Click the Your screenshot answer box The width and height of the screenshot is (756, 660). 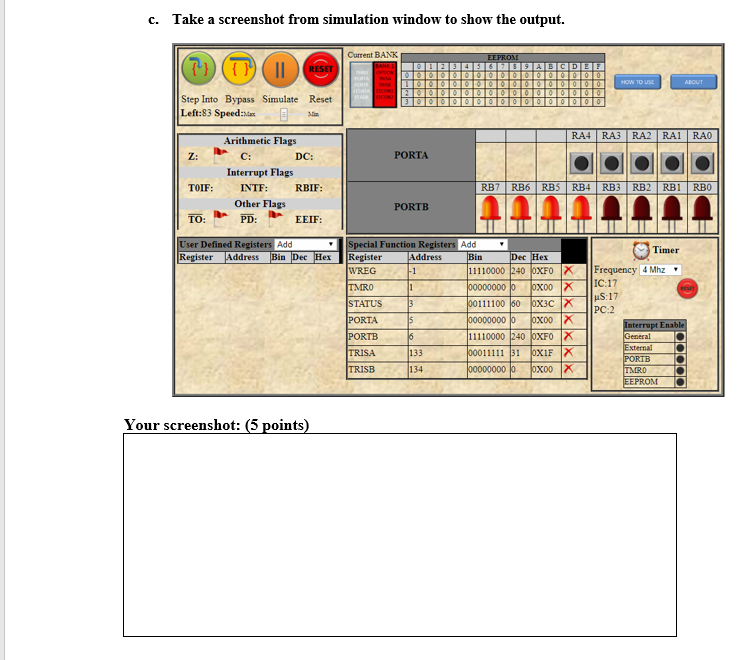[x=400, y=535]
